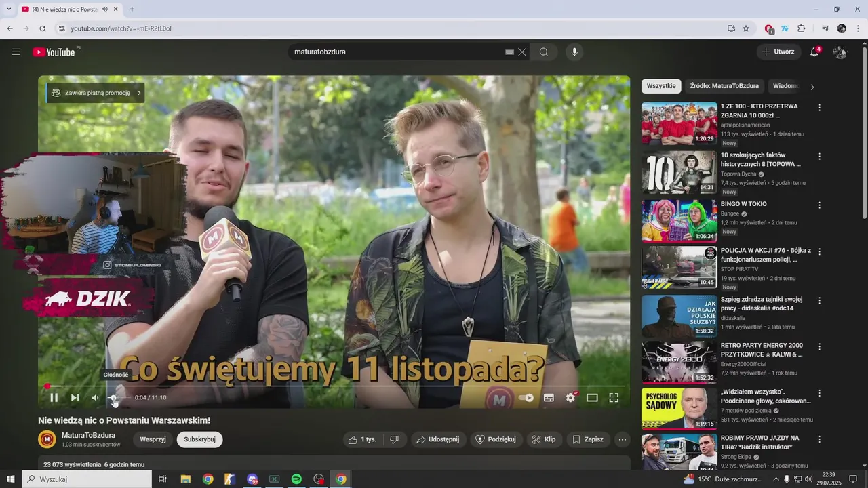
Task: Mute the tab via tab speaker icon
Action: pos(104,9)
